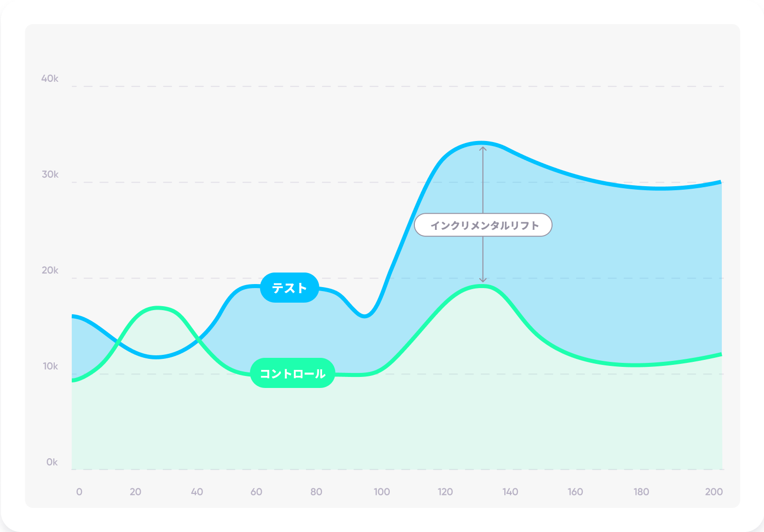
Task: Select the 60 x-axis tick label
Action: [x=256, y=492]
